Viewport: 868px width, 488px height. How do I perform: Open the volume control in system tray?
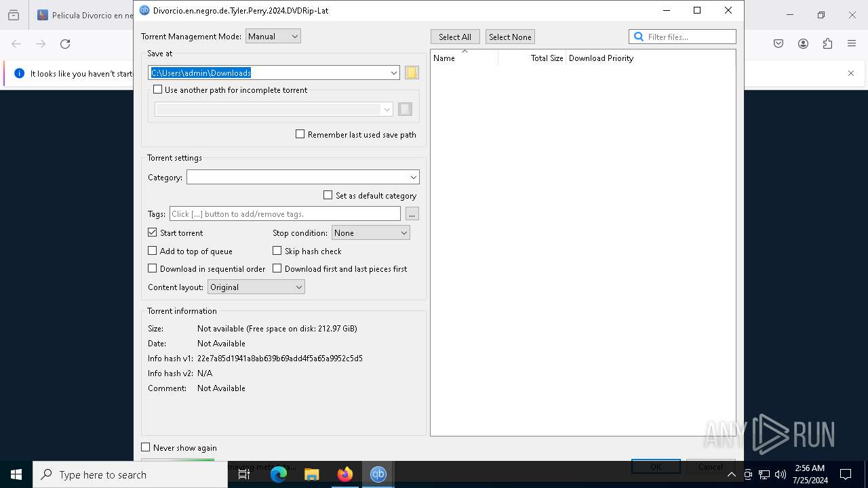[x=781, y=474]
